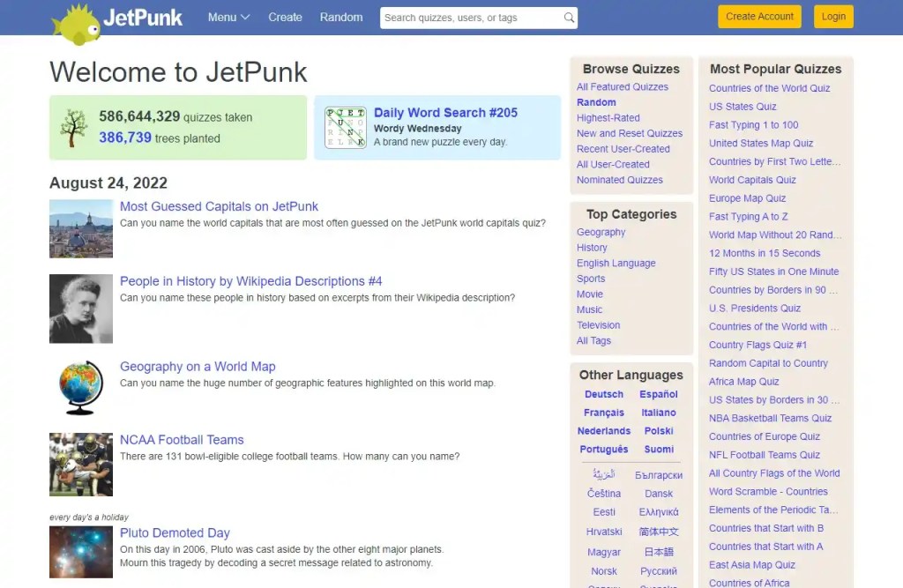The height and width of the screenshot is (588, 903).
Task: Switch language to Suomi
Action: coord(658,450)
